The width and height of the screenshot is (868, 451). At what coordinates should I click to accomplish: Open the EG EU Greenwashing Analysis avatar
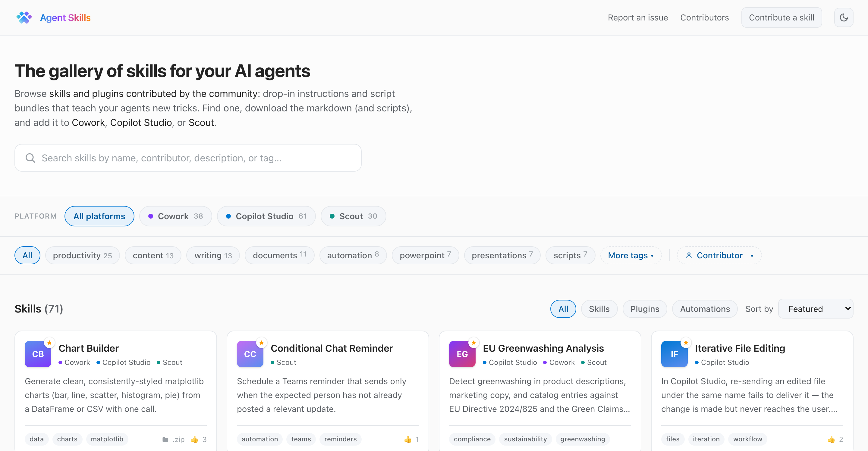(462, 354)
